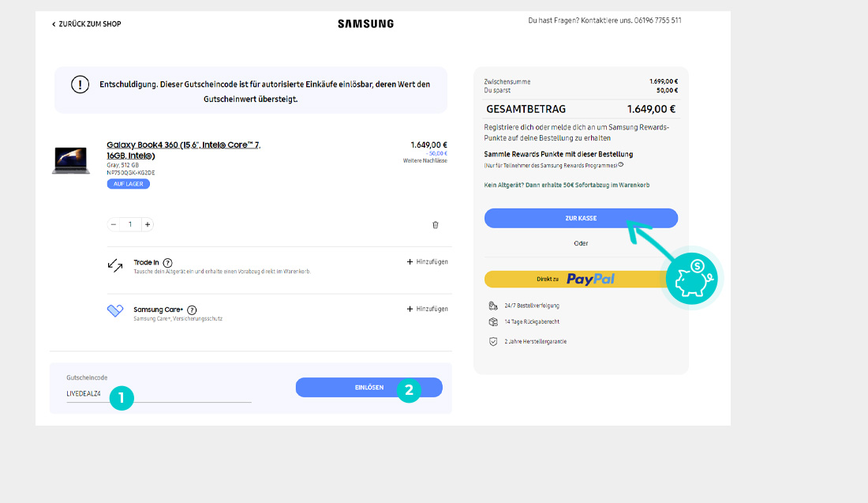Image resolution: width=868 pixels, height=503 pixels.
Task: Decrease product quantity with minus button
Action: [114, 224]
